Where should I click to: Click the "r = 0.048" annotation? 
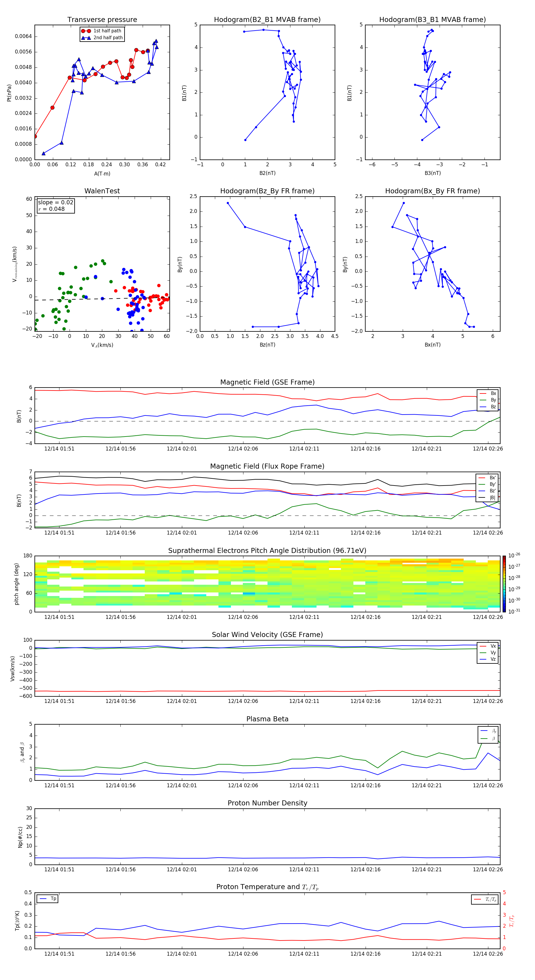pos(51,209)
